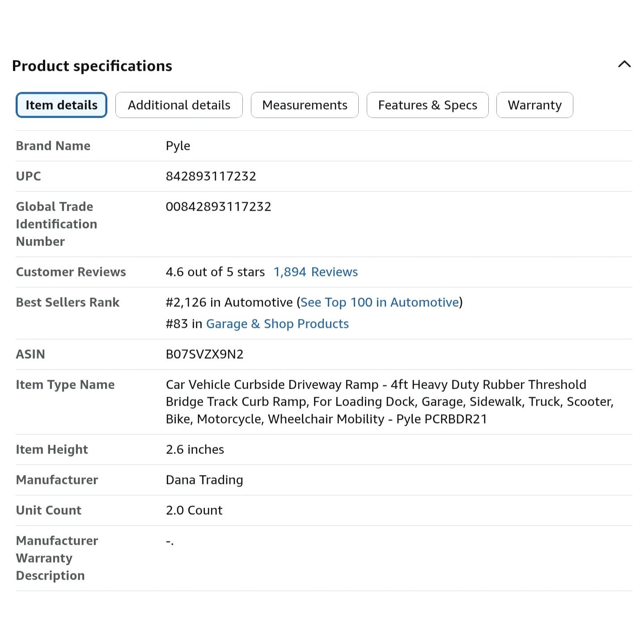Open the Warranty tab
Image resolution: width=644 pixels, height=644 pixels.
click(x=534, y=105)
